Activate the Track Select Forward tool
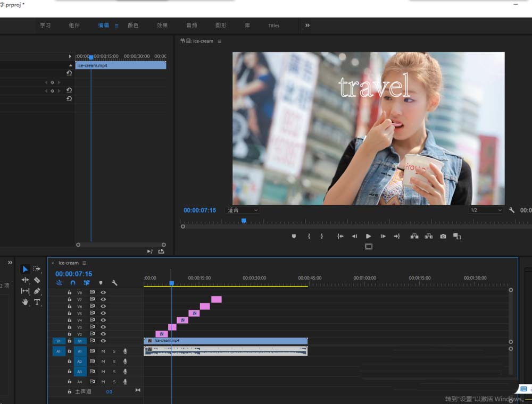Image resolution: width=532 pixels, height=404 pixels. (x=37, y=269)
